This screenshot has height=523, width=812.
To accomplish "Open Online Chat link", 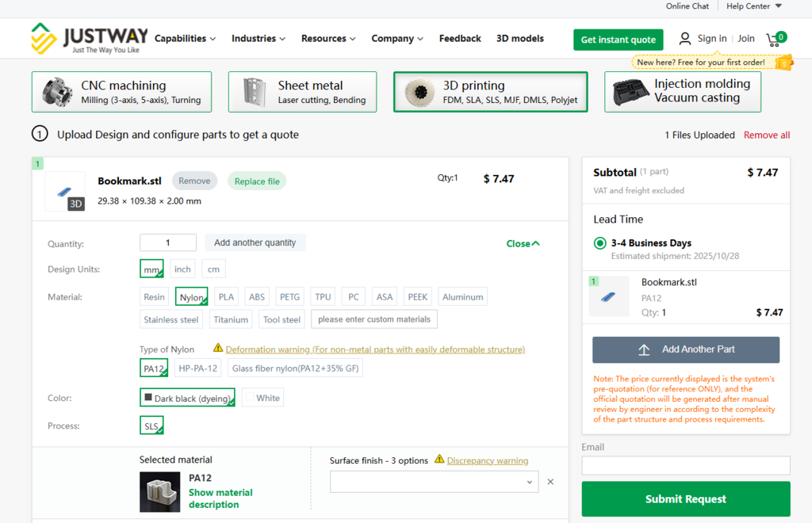I will [x=688, y=6].
